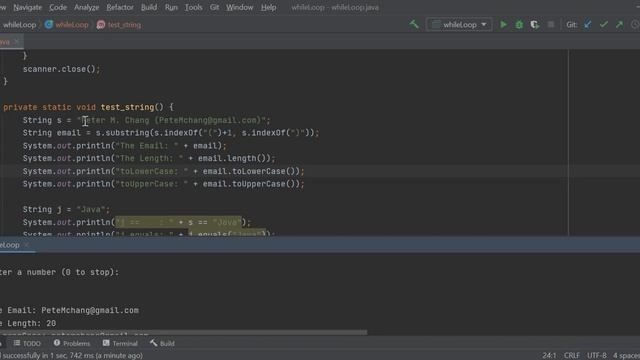Click the String email substring line
Image resolution: width=640 pixels, height=360 pixels.
171,133
